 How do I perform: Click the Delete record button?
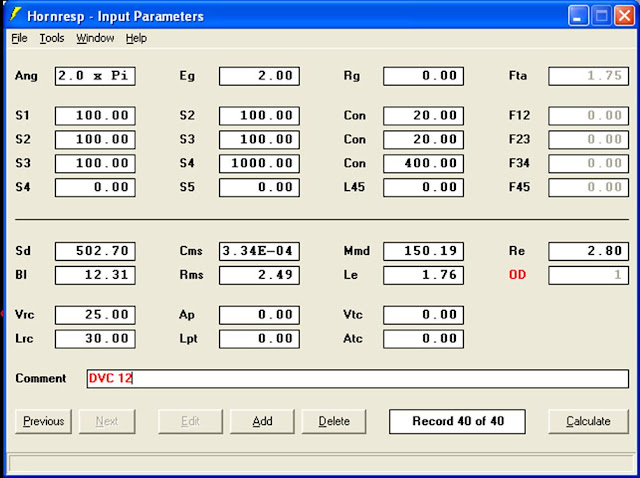pyautogui.click(x=334, y=421)
